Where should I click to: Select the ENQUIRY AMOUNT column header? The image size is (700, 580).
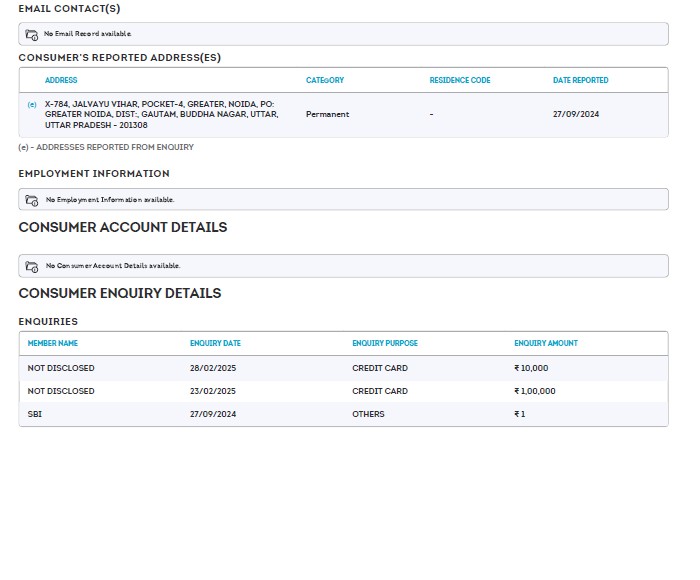coord(546,343)
